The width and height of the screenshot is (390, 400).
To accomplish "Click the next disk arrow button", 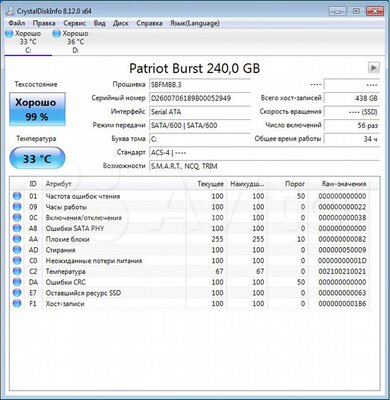I will (373, 68).
